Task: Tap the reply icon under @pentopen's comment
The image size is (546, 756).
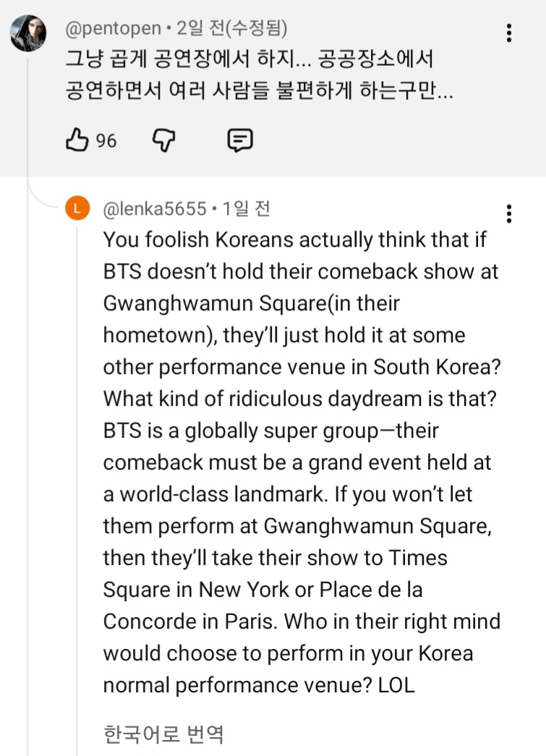Action: click(x=239, y=140)
